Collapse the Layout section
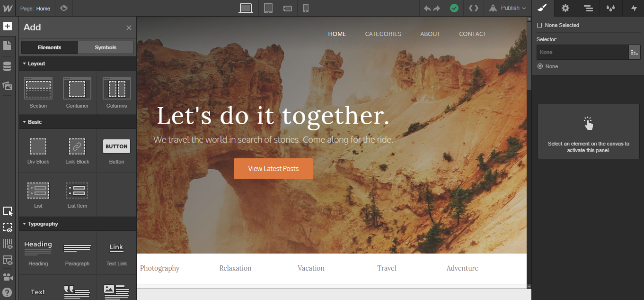Image resolution: width=644 pixels, height=300 pixels. 34,63
